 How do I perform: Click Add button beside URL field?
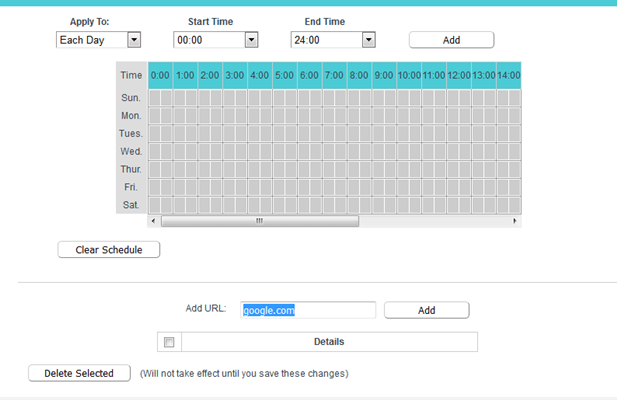(x=426, y=310)
